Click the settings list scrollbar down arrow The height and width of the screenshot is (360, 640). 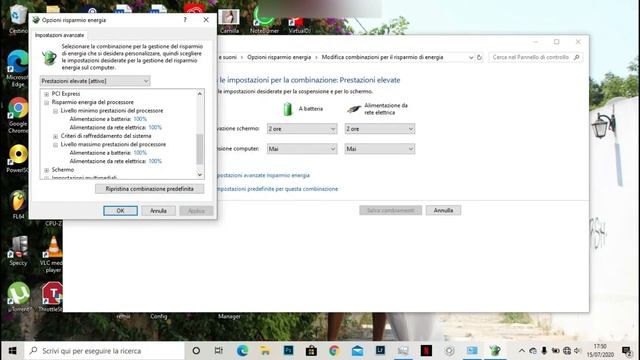click(x=200, y=174)
